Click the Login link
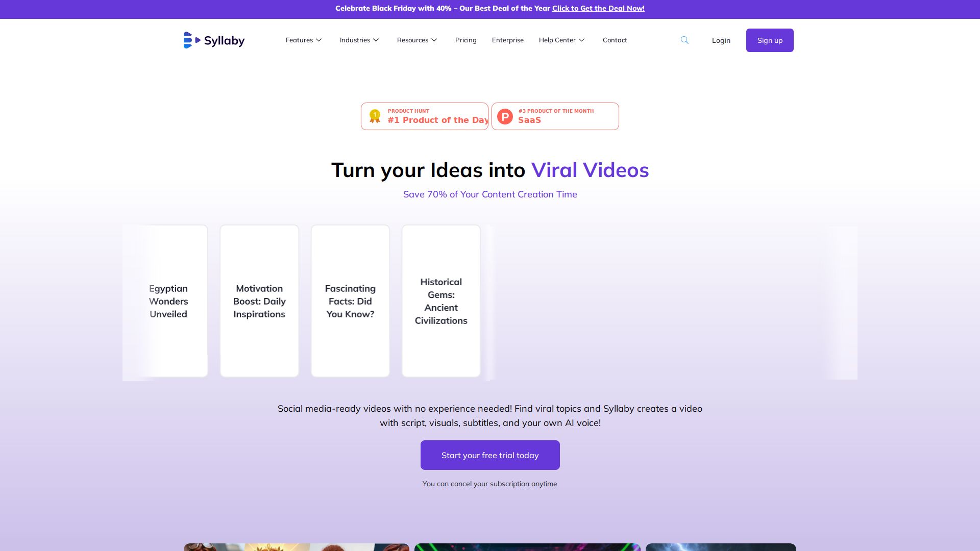The width and height of the screenshot is (980, 551). [x=721, y=40]
